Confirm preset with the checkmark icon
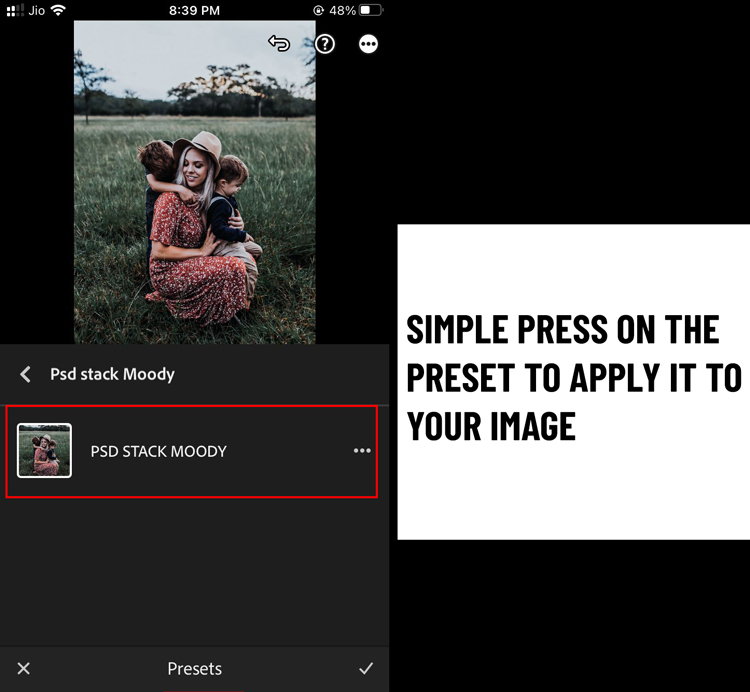This screenshot has height=692, width=750. click(366, 668)
